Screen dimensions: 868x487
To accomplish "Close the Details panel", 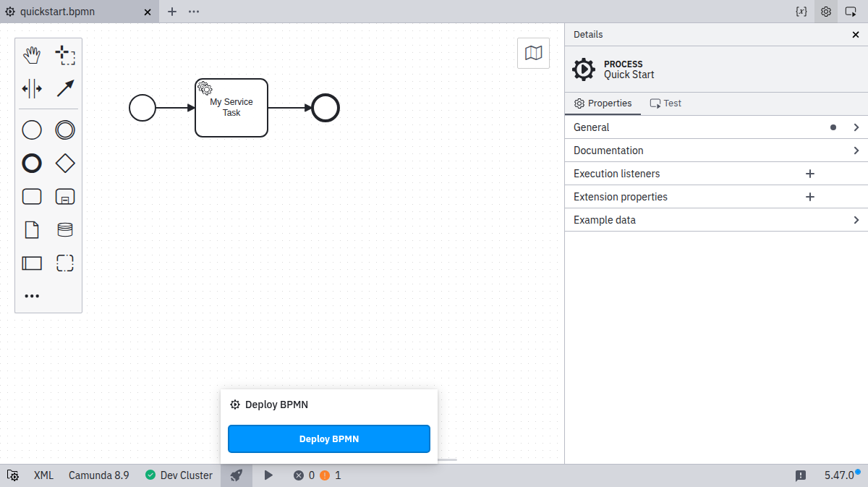I will coord(856,35).
